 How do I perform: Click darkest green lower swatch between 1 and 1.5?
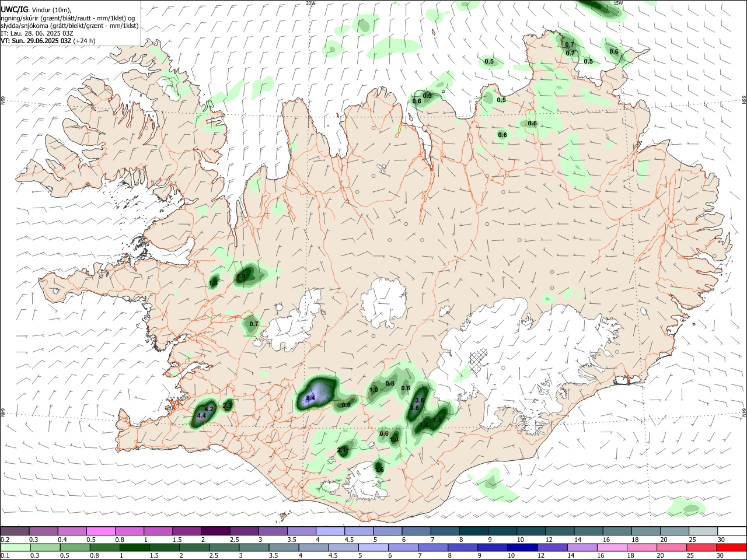(x=134, y=547)
